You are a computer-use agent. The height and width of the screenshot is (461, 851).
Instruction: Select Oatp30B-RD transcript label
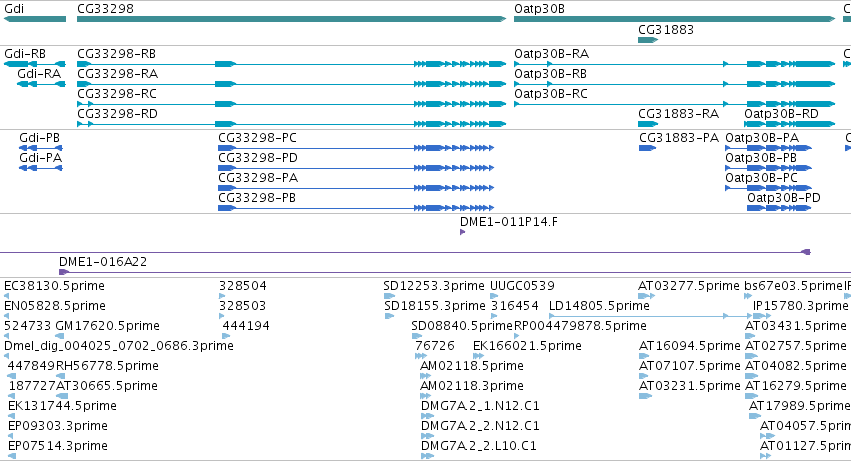(782, 114)
